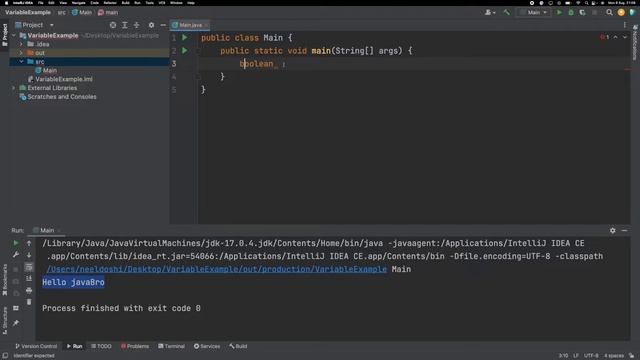Go to next highlighted error arrow
This screenshot has height=360, width=640.
click(x=624, y=37)
